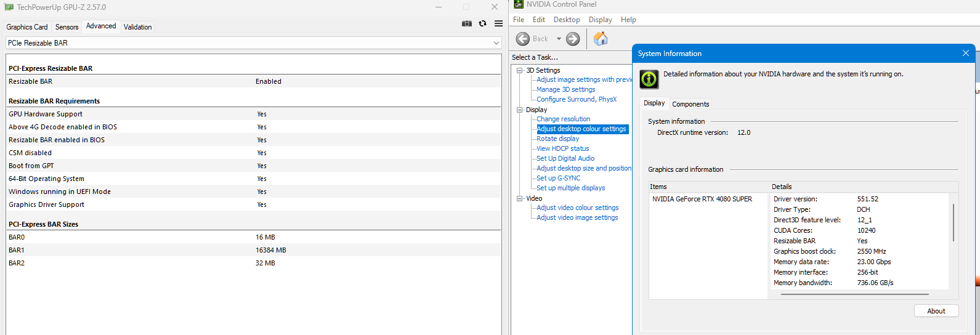The image size is (980, 335).
Task: Collapse the Display tree node
Action: 520,110
